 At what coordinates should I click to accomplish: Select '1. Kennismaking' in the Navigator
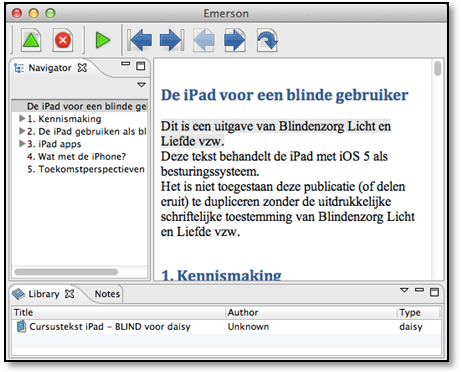tap(64, 119)
